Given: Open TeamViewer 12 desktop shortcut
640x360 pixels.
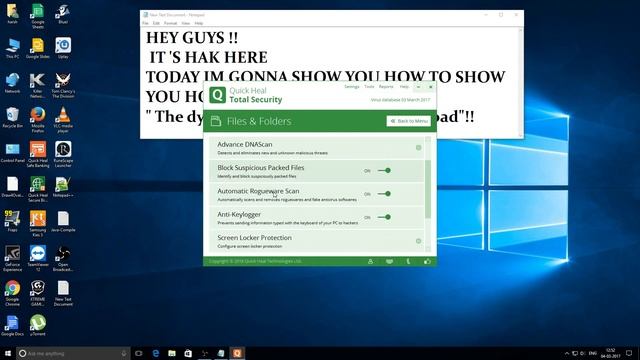Looking at the screenshot, I should click(38, 258).
